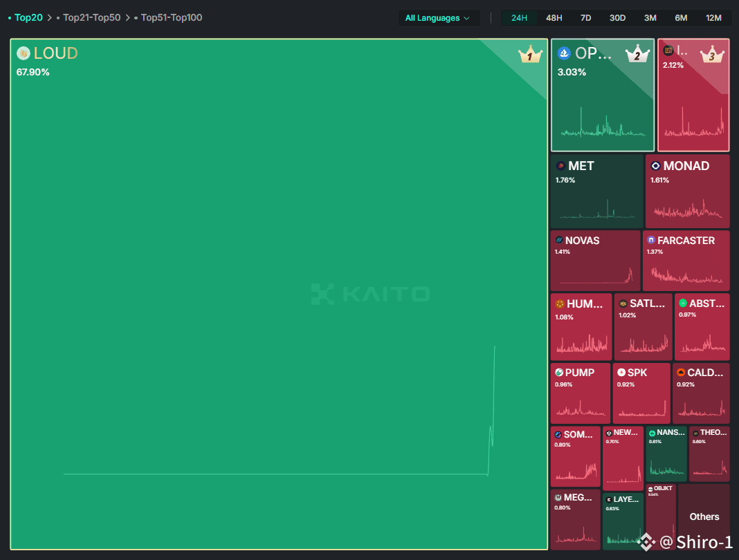
Task: Click the OP 3.03% percentage
Action: (x=572, y=72)
